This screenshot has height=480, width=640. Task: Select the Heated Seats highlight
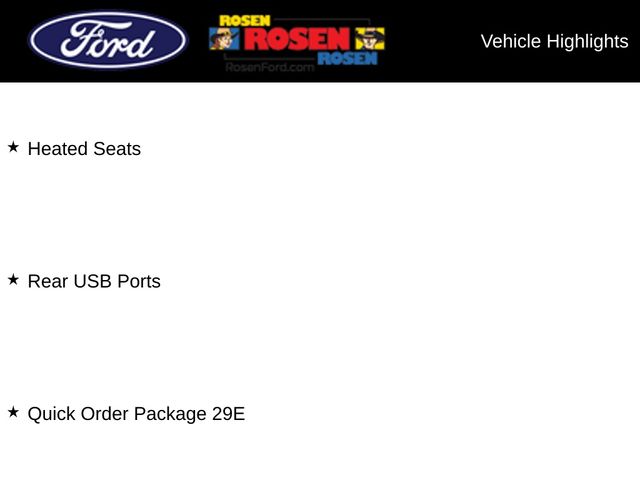click(x=84, y=149)
